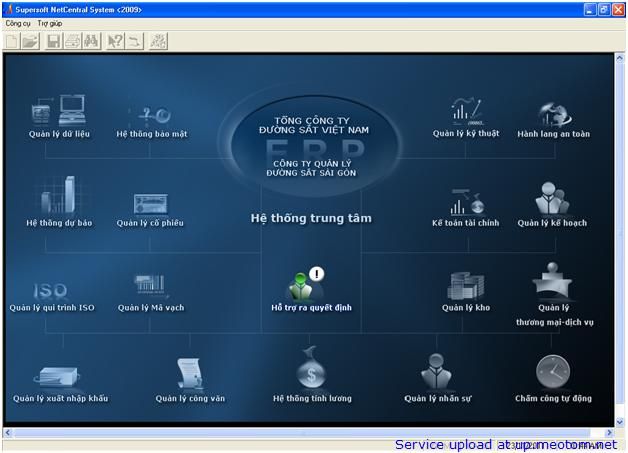Open the Trợ giúp menu
628x453 pixels.
tap(50, 24)
